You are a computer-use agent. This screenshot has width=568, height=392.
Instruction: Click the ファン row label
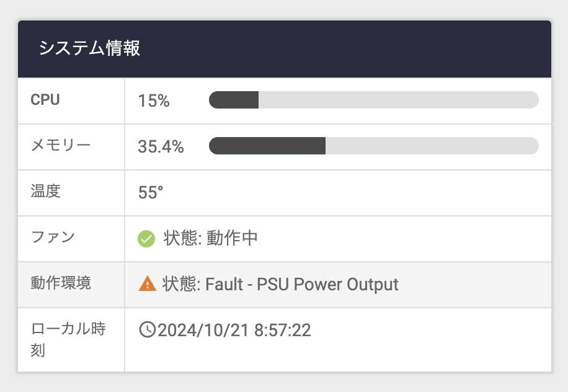point(53,238)
